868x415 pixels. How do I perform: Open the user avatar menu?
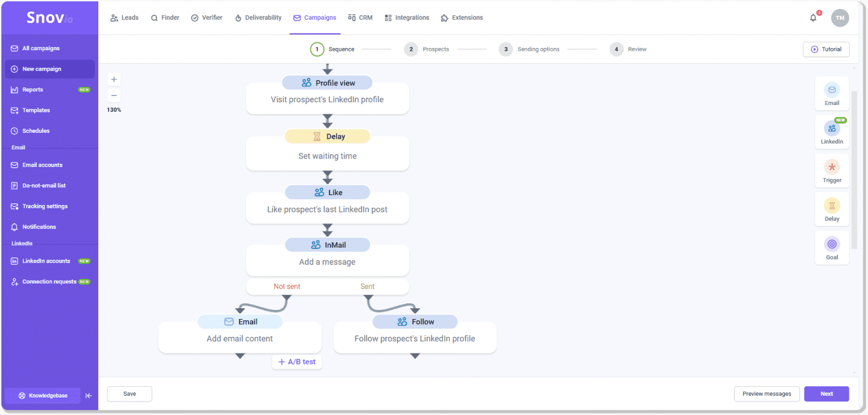840,18
